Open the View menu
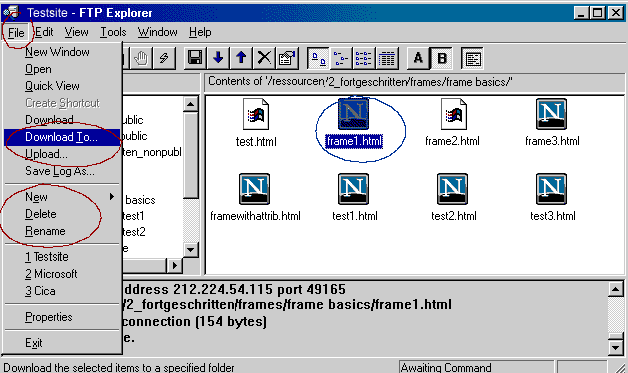628x373 pixels. coord(76,32)
